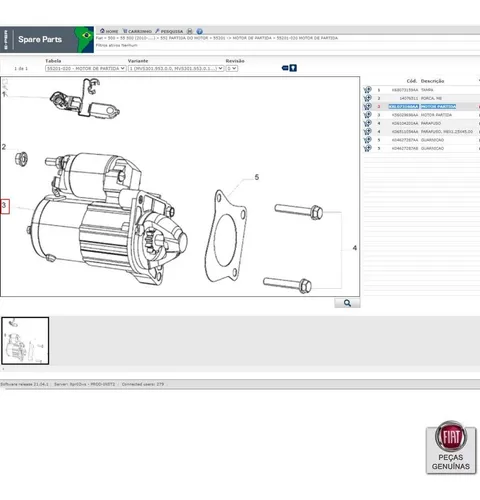Image resolution: width=480 pixels, height=500 pixels.
Task: Select callout number 5 above the gasket
Action: (x=257, y=177)
